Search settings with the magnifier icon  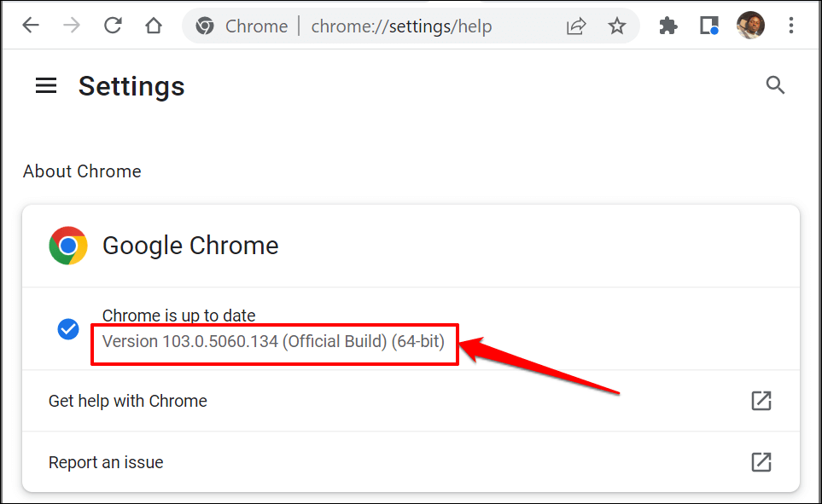[775, 85]
